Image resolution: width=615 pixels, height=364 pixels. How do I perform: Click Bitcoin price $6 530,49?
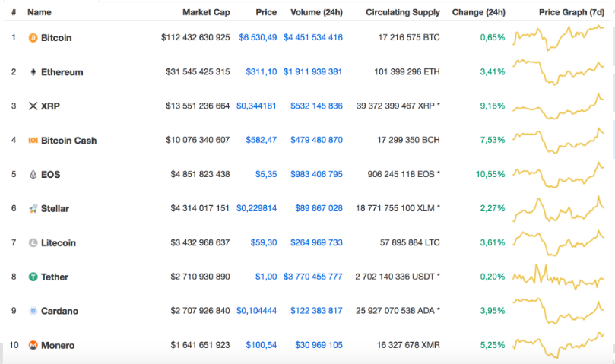point(258,37)
